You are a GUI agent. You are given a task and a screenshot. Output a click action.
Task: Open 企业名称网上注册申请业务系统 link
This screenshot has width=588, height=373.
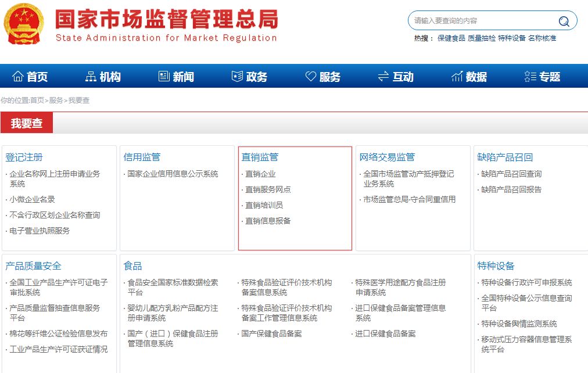coord(55,179)
